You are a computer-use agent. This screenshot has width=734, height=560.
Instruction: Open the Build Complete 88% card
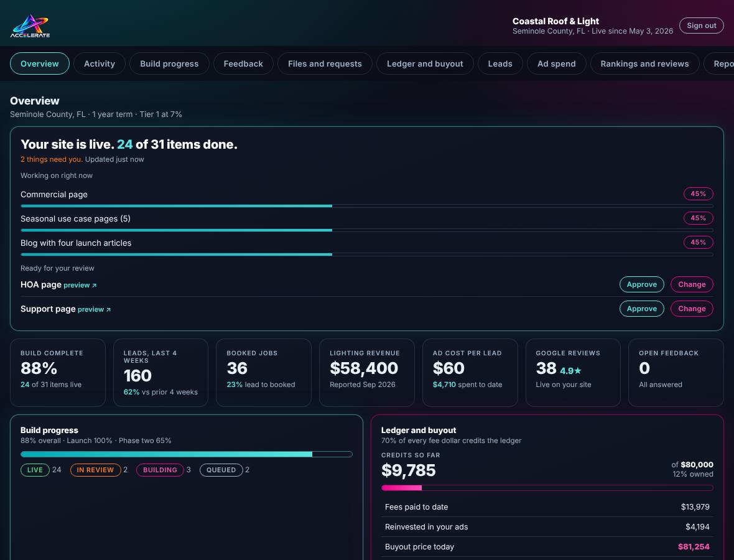click(x=58, y=373)
